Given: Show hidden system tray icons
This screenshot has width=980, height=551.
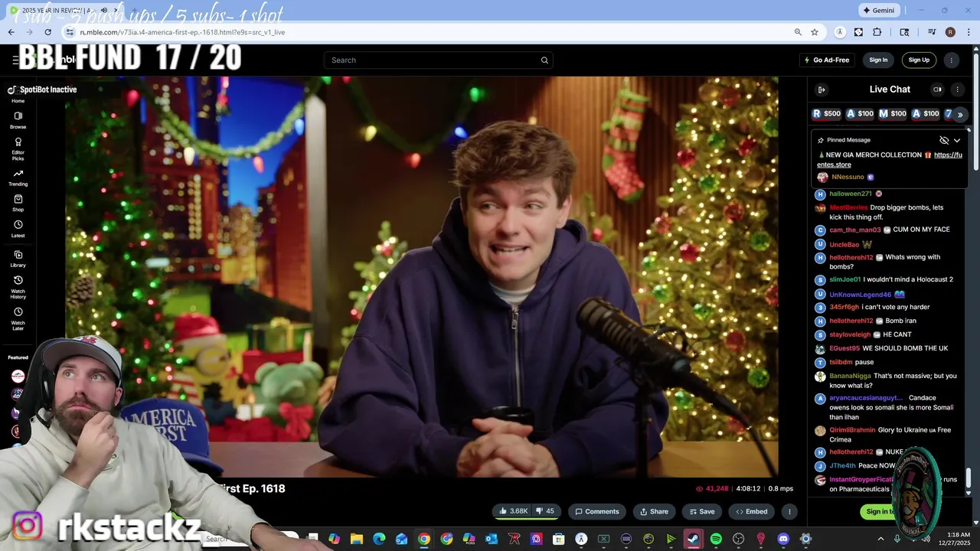Looking at the screenshot, I should tap(880, 539).
